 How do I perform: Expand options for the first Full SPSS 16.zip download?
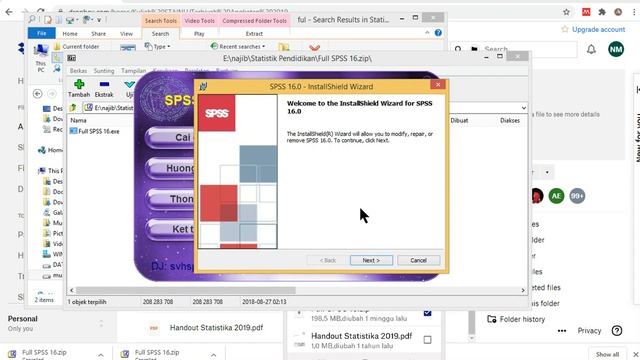(x=100, y=355)
